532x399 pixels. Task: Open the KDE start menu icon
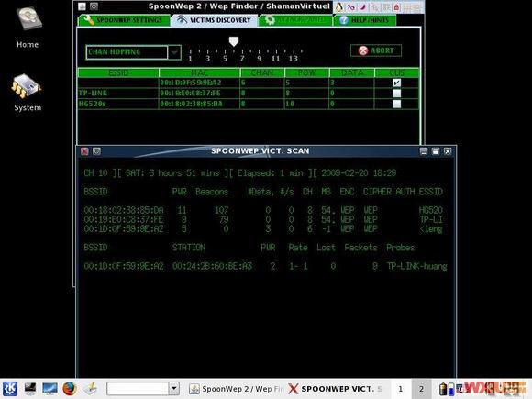click(x=9, y=389)
